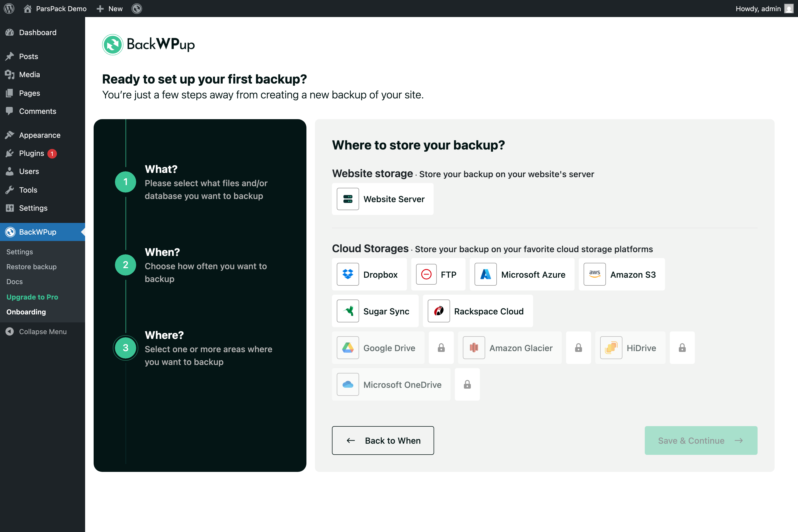Choose Dropbox label as backup destination
Screen dimensions: 798x532
[x=380, y=275]
